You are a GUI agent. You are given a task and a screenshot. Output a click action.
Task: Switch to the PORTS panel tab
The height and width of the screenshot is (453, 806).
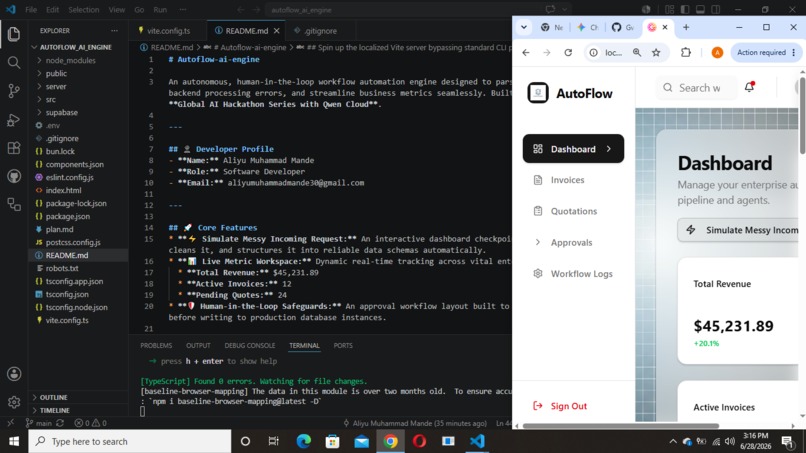tap(343, 346)
